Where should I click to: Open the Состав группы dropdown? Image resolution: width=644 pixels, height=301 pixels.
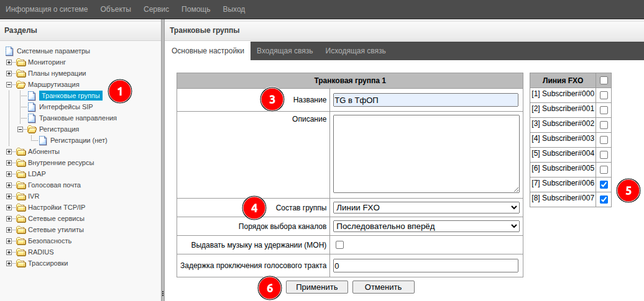[426, 207]
